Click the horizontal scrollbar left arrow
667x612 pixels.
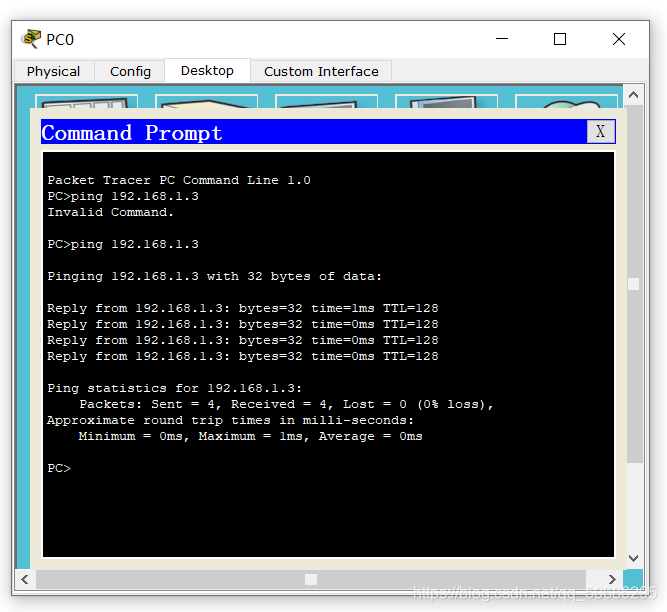pos(25,579)
